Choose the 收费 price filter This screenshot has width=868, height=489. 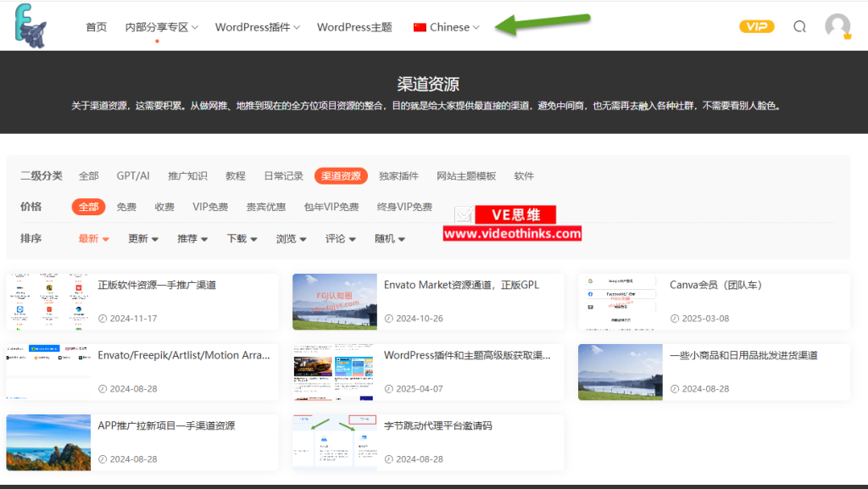(164, 207)
